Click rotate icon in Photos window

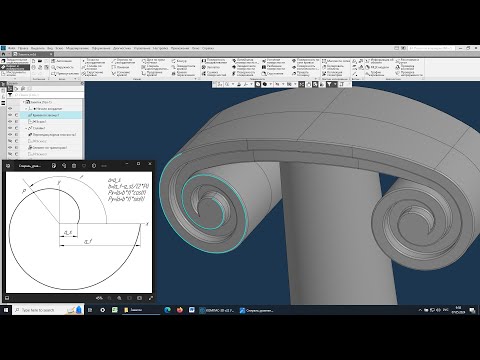click(64, 166)
